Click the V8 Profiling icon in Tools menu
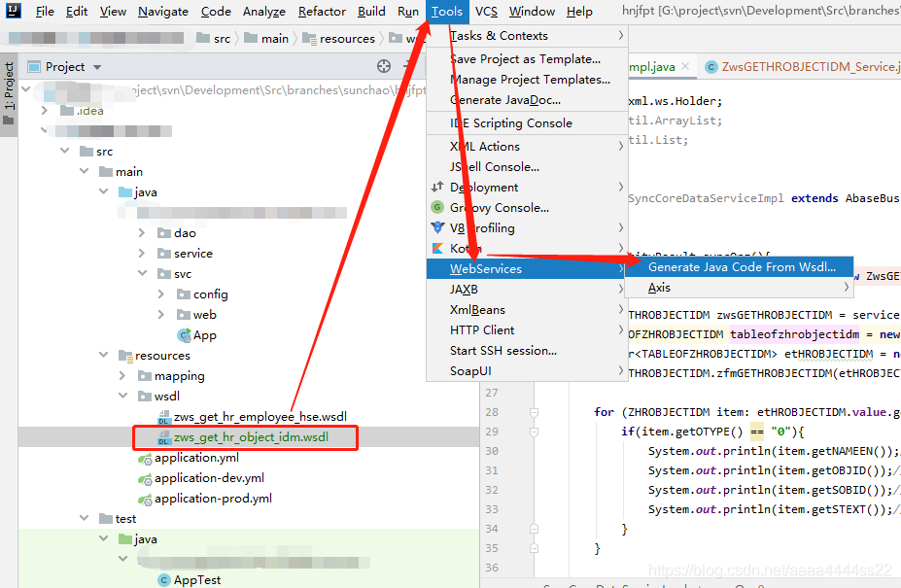This screenshot has width=901, height=588. [439, 227]
